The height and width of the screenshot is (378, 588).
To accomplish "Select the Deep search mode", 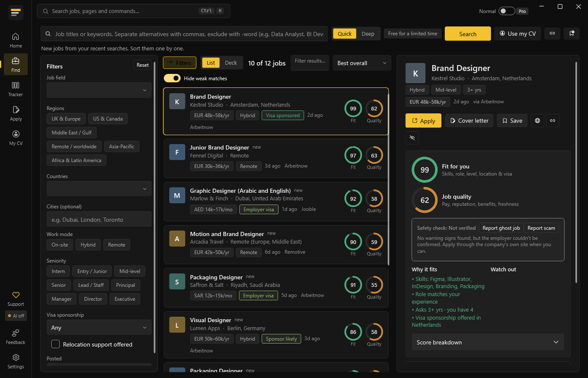I will 368,34.
